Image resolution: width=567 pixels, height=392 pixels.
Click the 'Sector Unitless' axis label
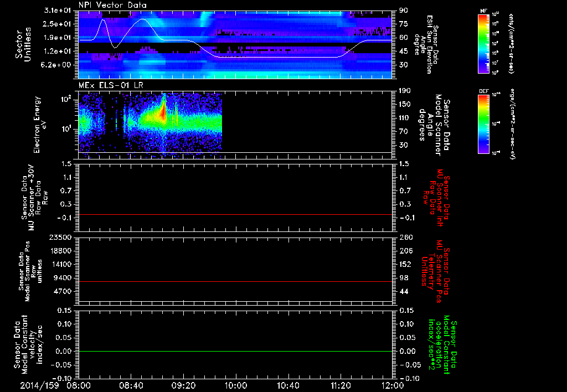pos(23,44)
